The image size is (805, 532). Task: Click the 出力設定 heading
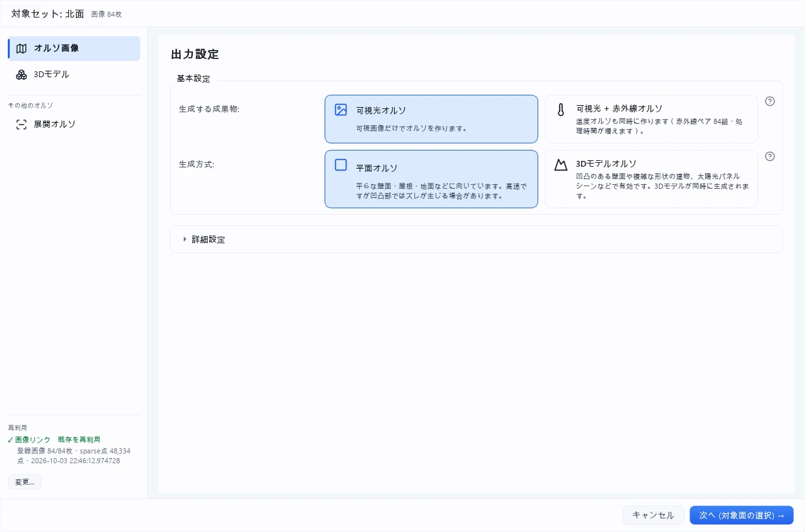point(195,54)
